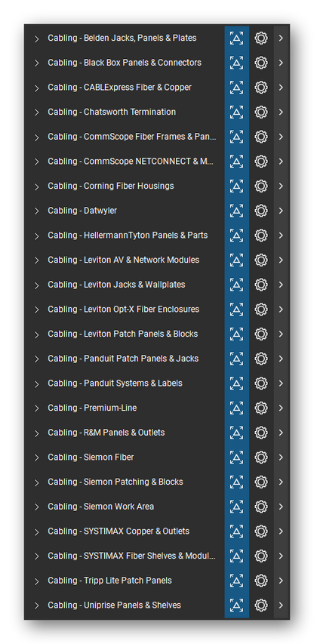Click the shape-focus icon for Cabling - Uniprise Panels & Shelves
Screen dimensions: 314x644
click(236, 605)
